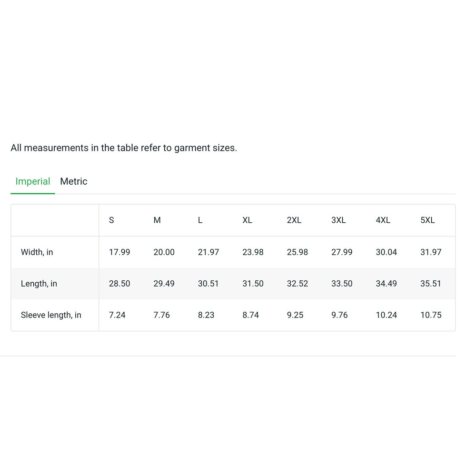Click the 2XL size column header
This screenshot has width=476, height=476.
pos(294,220)
